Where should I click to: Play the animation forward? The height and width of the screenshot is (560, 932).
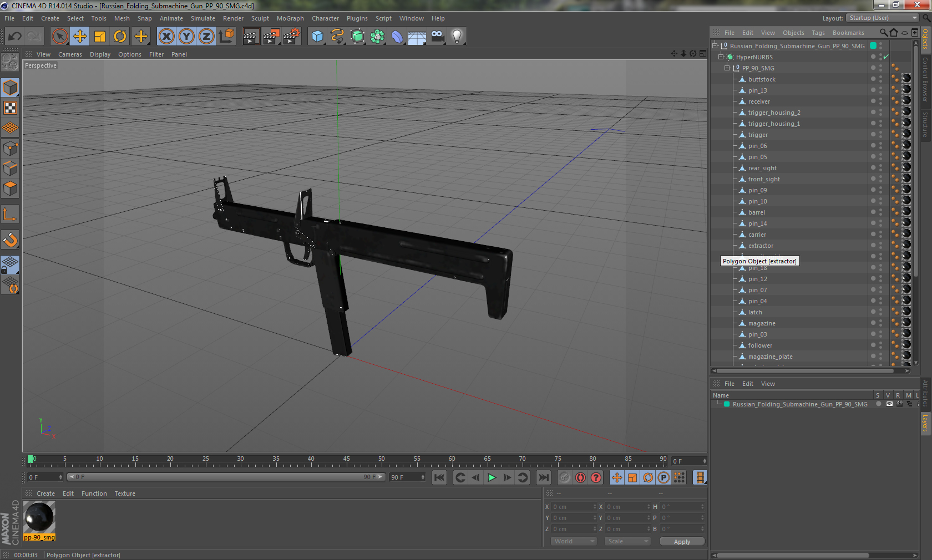[x=492, y=477]
